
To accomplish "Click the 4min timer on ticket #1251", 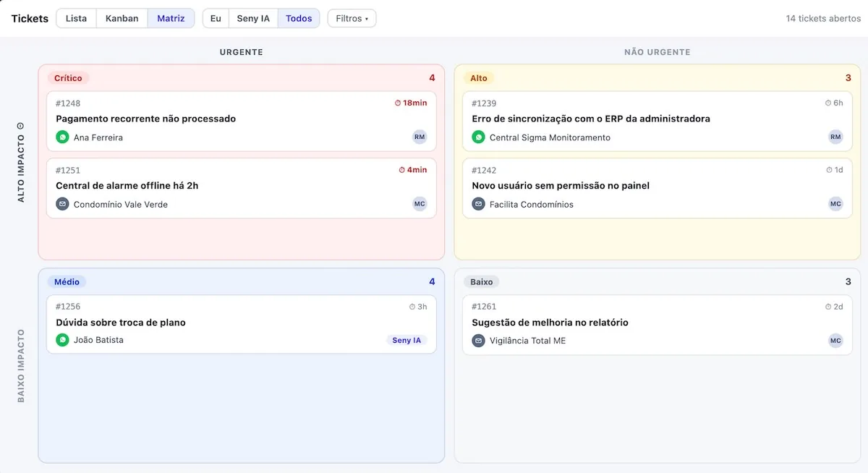I will (x=413, y=170).
